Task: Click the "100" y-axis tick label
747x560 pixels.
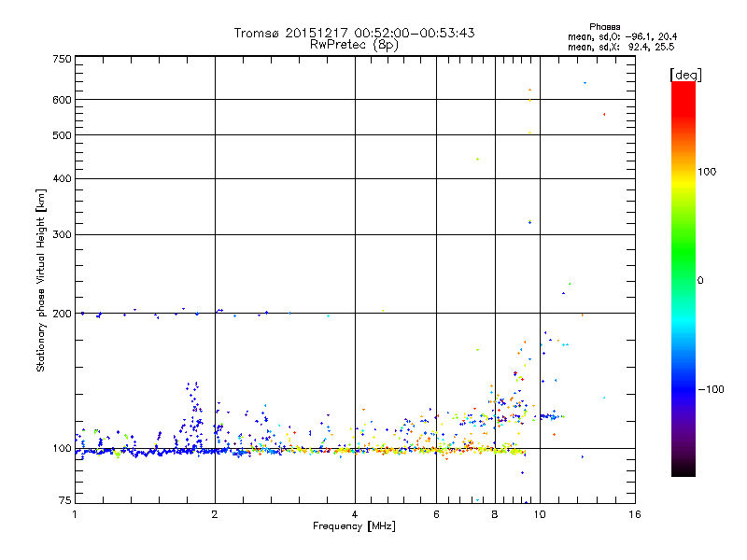Action: click(62, 448)
